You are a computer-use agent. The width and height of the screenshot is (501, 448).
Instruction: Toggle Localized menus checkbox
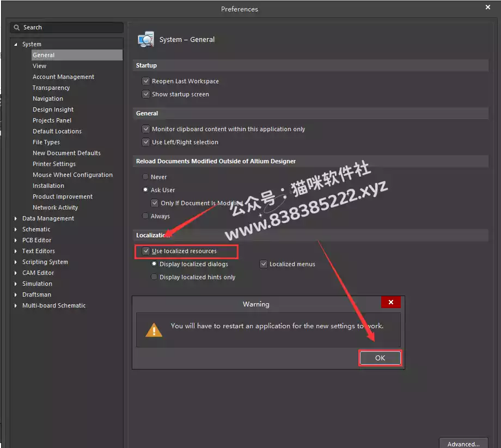[263, 264]
